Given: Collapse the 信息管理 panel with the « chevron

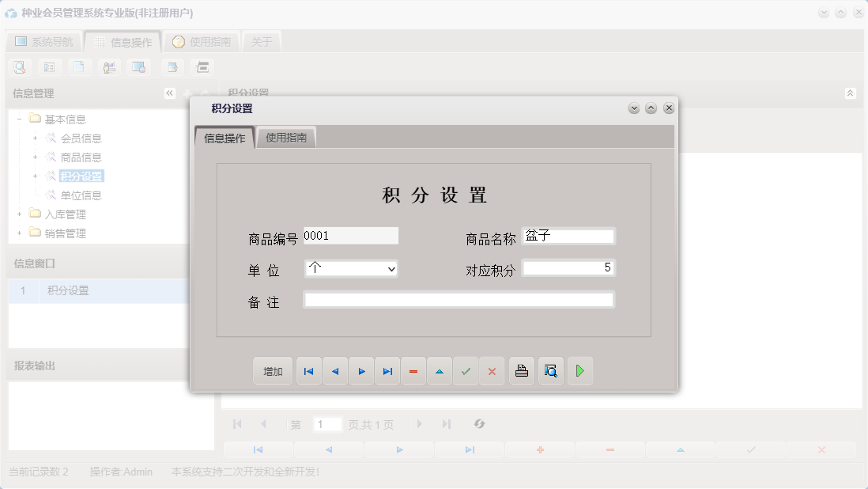Looking at the screenshot, I should point(168,93).
